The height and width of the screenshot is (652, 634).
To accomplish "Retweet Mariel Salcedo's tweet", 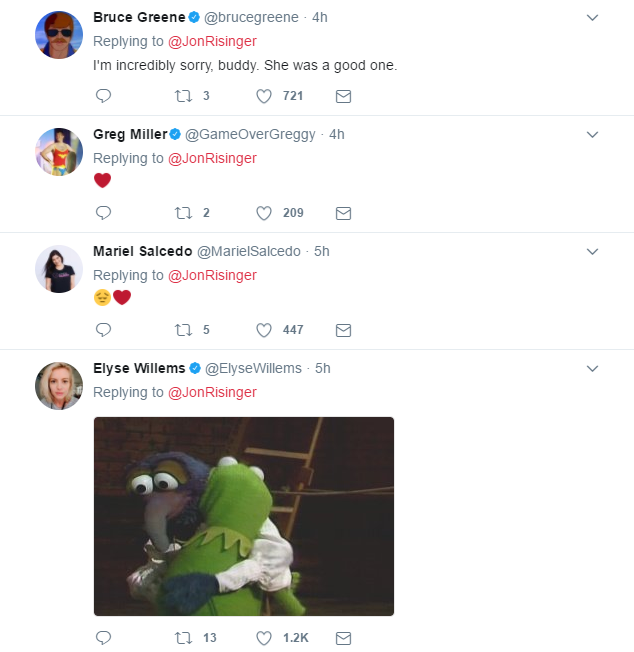I will click(x=182, y=330).
